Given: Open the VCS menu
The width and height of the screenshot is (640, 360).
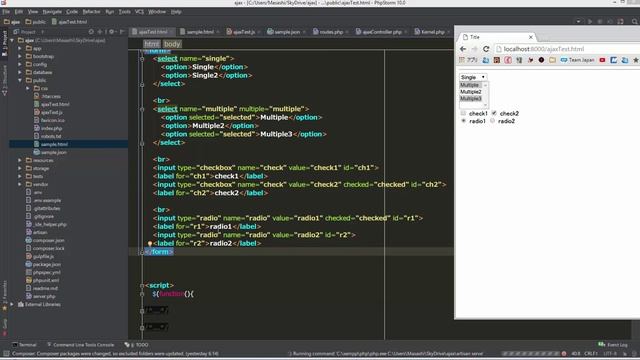Looking at the screenshot, I should 139,12.
